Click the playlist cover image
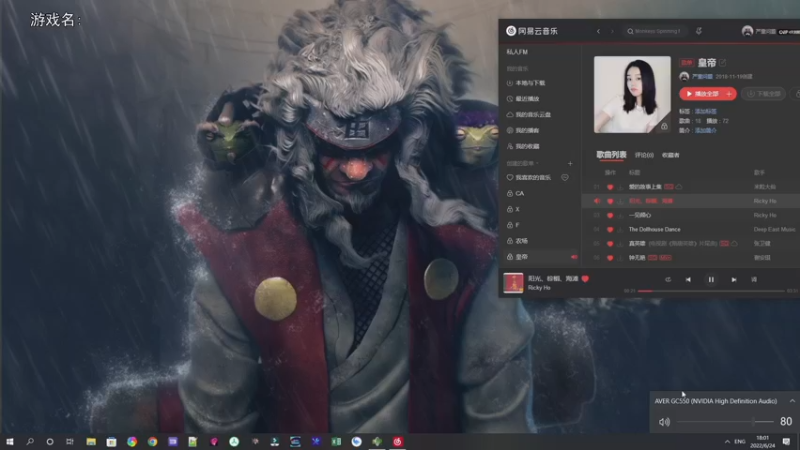This screenshot has height=450, width=800. tap(632, 94)
